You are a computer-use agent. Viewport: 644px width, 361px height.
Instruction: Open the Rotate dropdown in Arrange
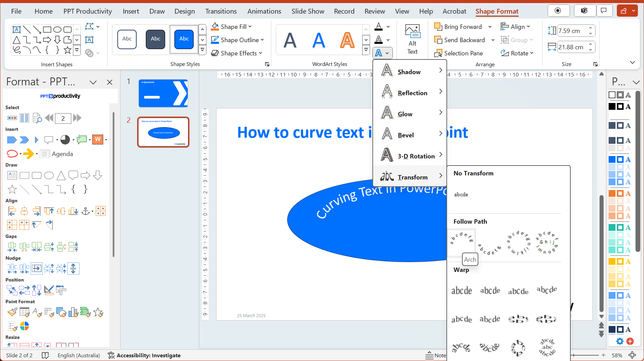pyautogui.click(x=517, y=53)
